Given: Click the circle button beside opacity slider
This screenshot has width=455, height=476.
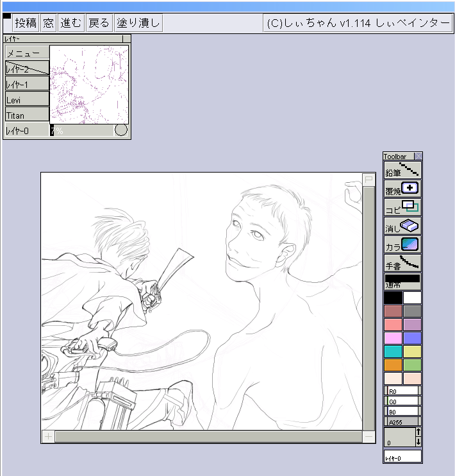Looking at the screenshot, I should click(120, 130).
